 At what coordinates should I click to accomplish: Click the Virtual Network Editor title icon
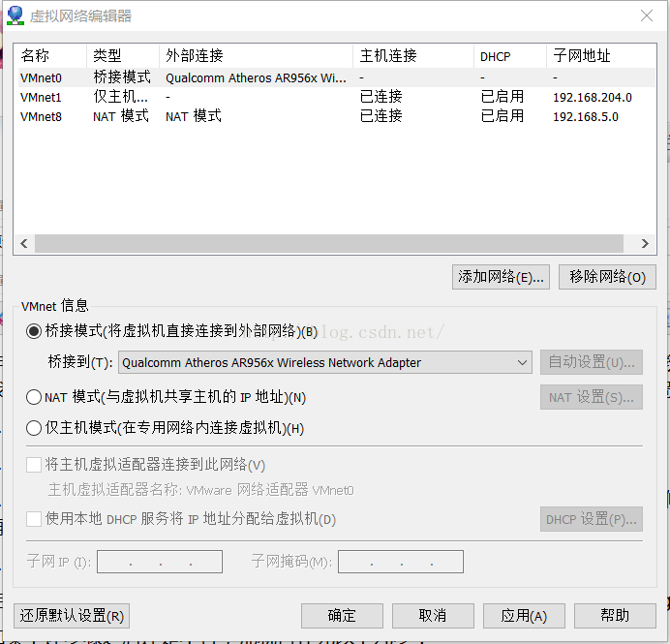coord(15,15)
